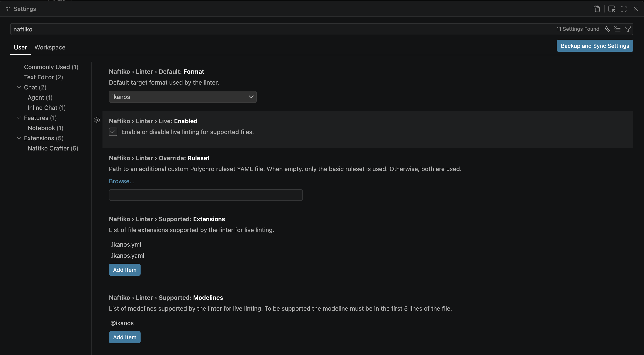The width and height of the screenshot is (644, 355).
Task: Switch to the Workspace settings tab
Action: pyautogui.click(x=50, y=47)
